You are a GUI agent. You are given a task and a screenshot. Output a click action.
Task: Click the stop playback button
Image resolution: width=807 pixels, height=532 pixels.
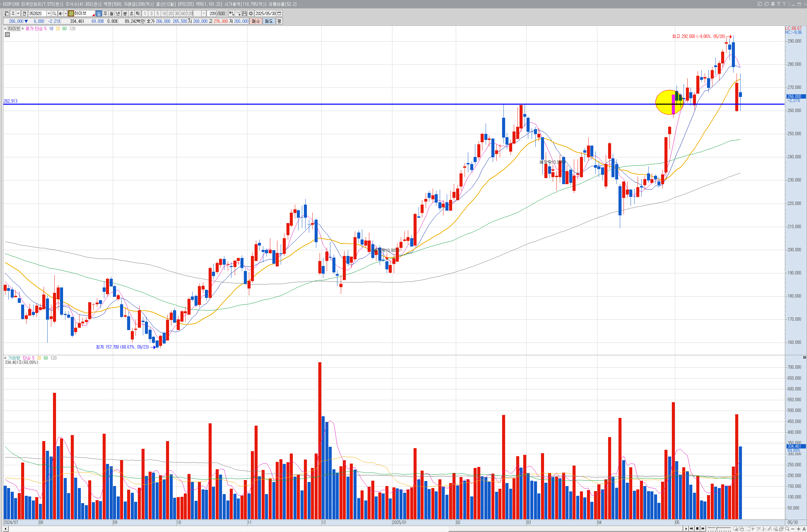[697, 529]
